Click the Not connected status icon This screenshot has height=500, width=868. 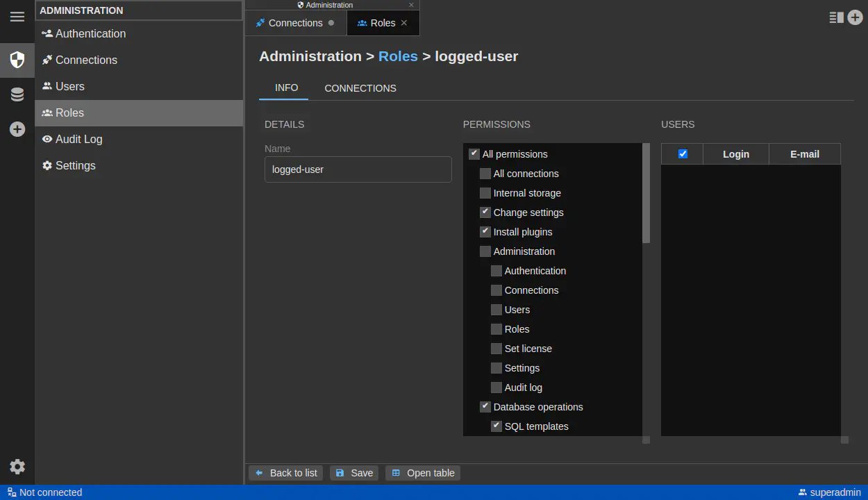(x=12, y=492)
